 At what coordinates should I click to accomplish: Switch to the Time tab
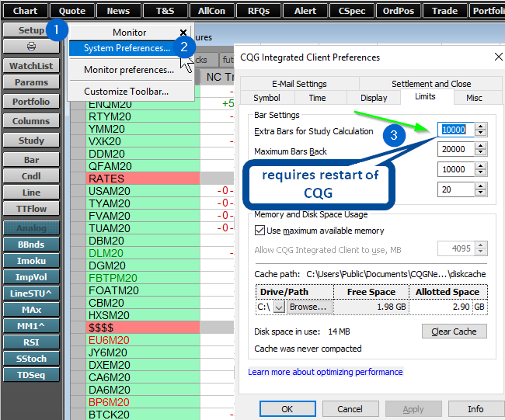click(x=317, y=98)
